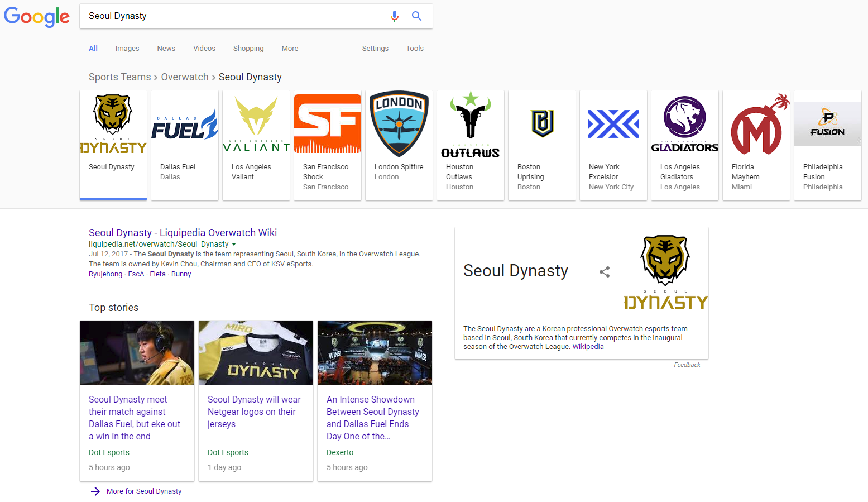868x502 pixels.
Task: Click the arrow icon before More for Seoul Dynasty
Action: pyautogui.click(x=95, y=491)
